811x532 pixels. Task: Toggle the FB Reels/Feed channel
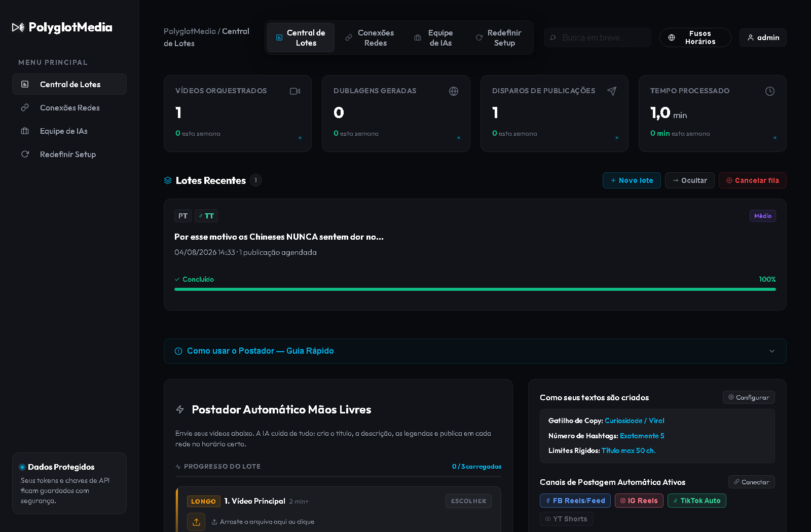575,501
